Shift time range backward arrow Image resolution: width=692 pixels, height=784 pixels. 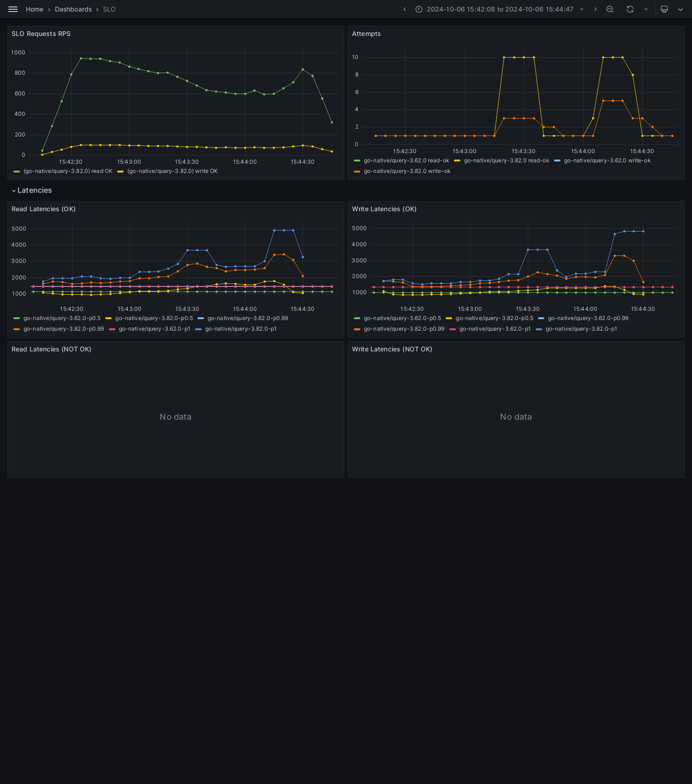[405, 9]
